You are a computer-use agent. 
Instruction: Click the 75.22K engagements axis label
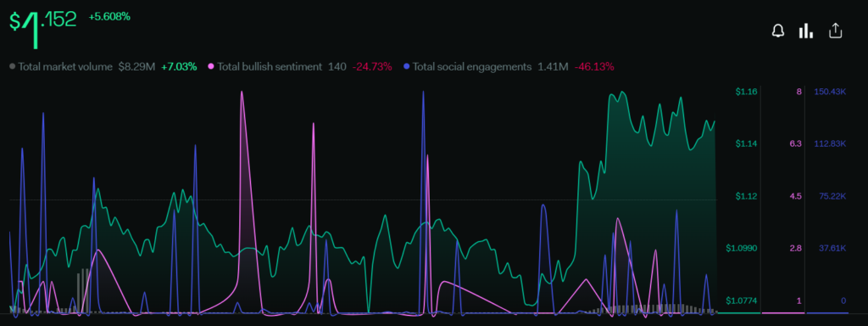pyautogui.click(x=832, y=196)
